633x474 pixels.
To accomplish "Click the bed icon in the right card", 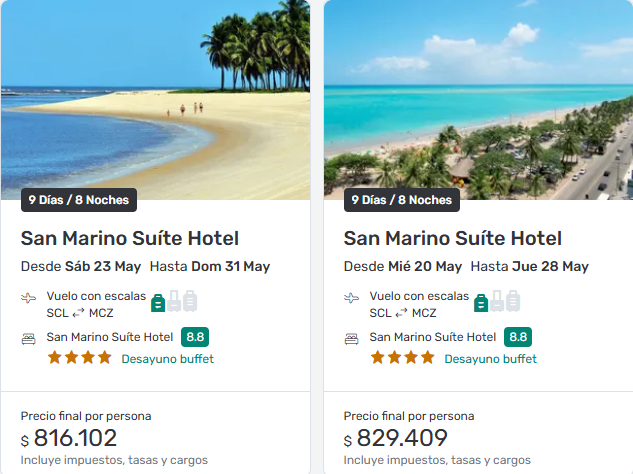I will pyautogui.click(x=351, y=338).
